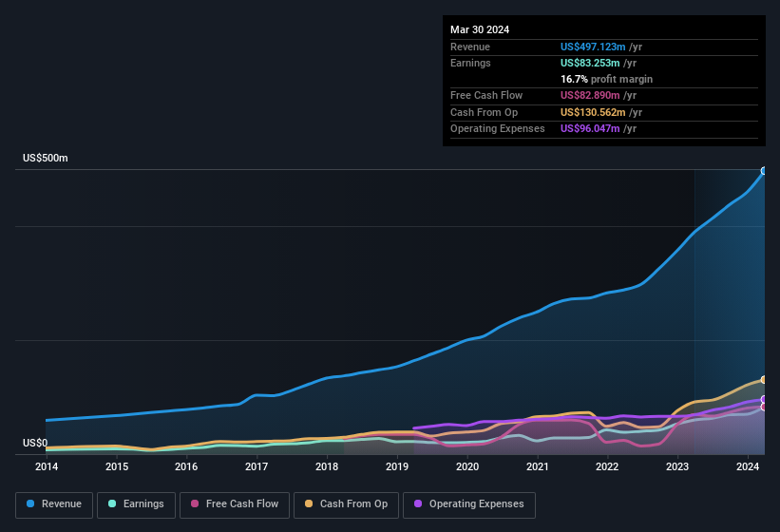Click the Operating Expenses label in tooltip

[498, 129]
